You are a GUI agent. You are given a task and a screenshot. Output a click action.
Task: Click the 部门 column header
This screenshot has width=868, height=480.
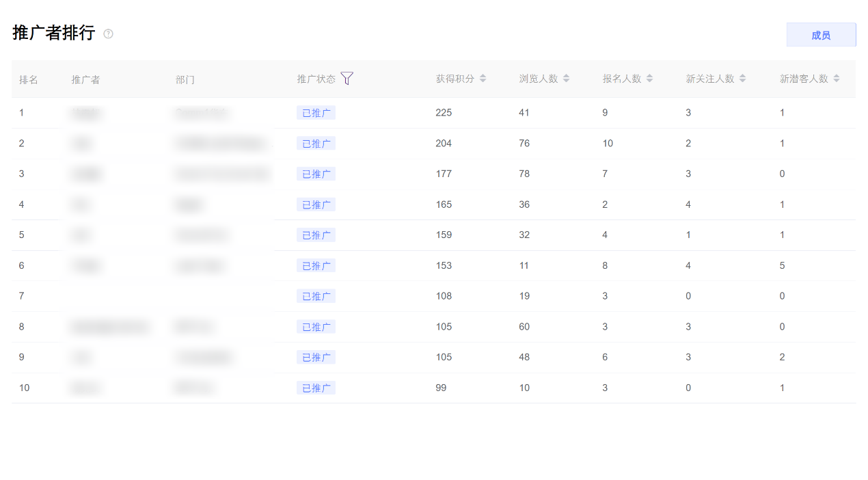coord(185,79)
